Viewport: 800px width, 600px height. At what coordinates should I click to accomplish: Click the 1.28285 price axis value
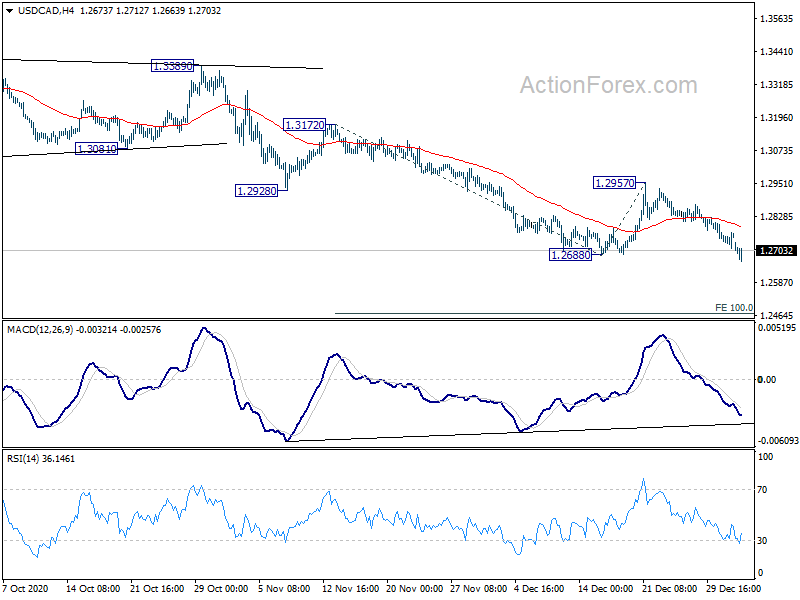(777, 217)
